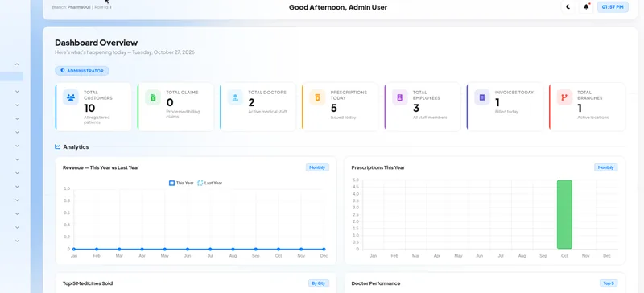Click the Jan data point on Revenue line

74,249
